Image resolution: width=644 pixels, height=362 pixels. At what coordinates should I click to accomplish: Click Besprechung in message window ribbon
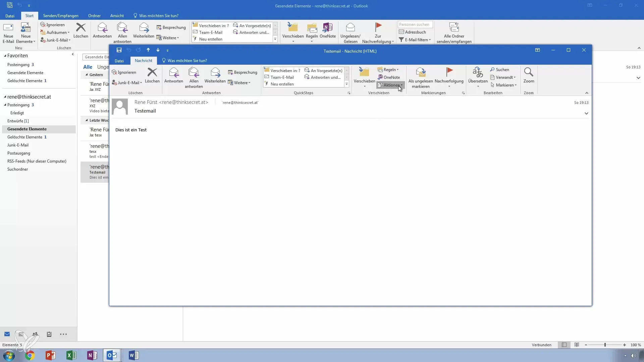pos(243,72)
